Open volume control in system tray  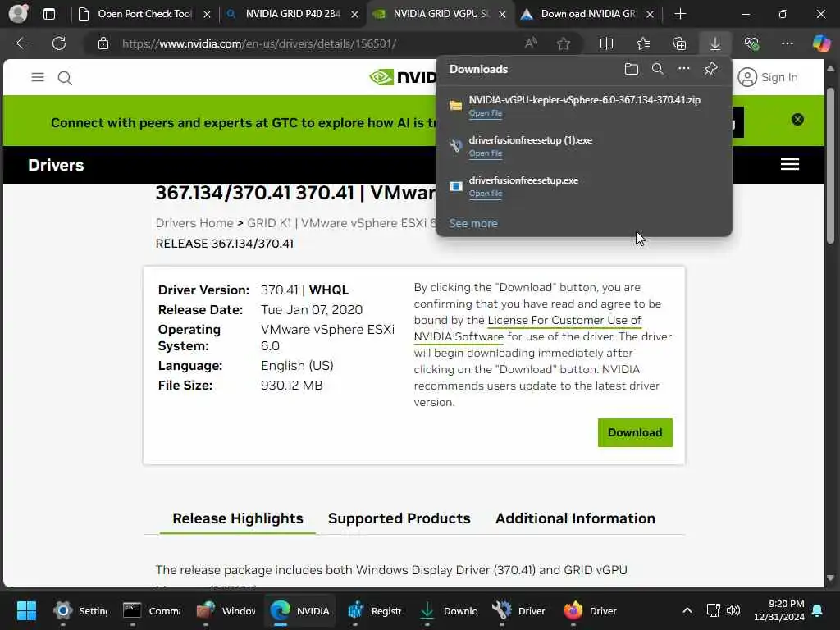733,610
